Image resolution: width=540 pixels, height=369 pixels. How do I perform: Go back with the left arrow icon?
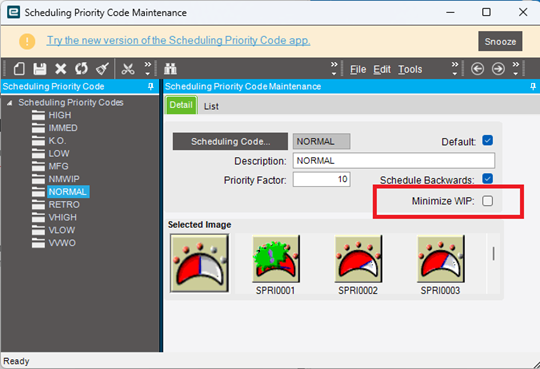(477, 69)
